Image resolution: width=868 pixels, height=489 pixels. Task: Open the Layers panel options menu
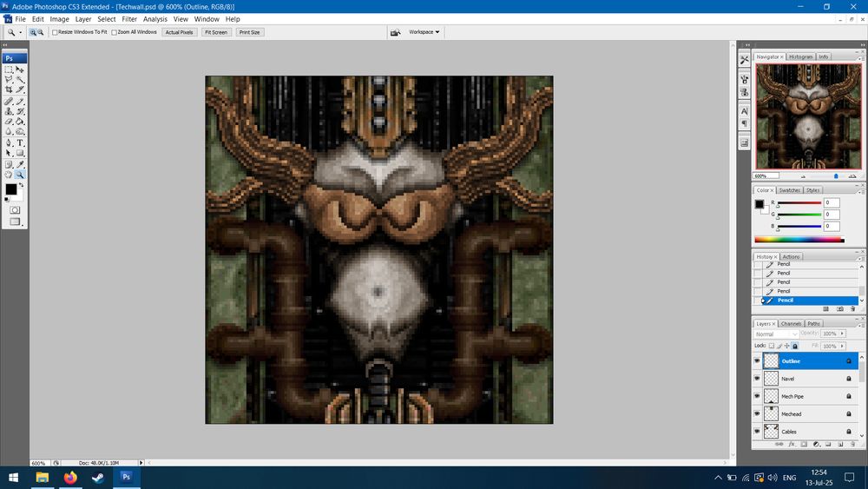tap(861, 326)
